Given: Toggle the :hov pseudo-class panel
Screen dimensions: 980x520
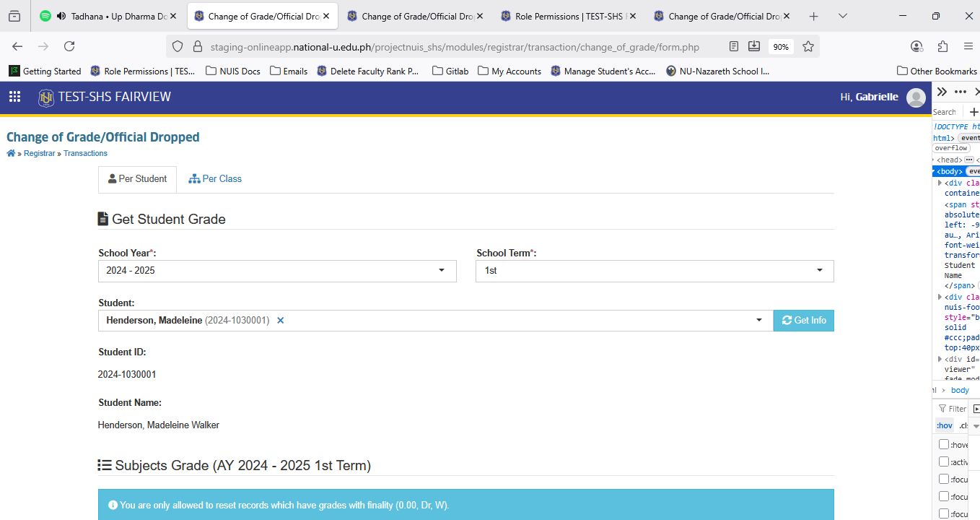Looking at the screenshot, I should (944, 426).
